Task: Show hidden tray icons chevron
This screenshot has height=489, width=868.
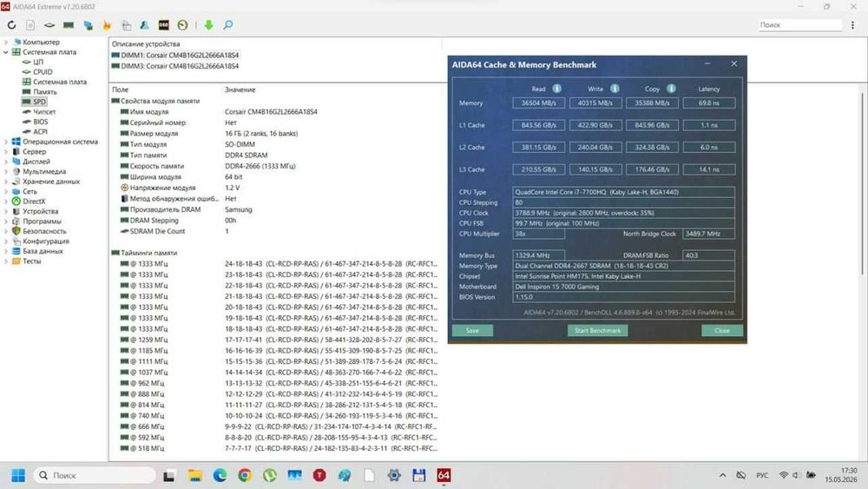Action: coord(722,476)
